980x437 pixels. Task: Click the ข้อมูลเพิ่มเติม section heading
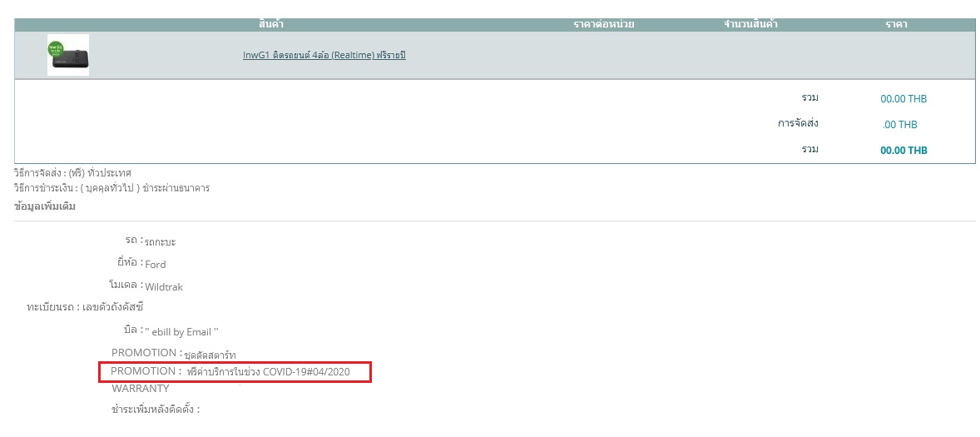45,206
